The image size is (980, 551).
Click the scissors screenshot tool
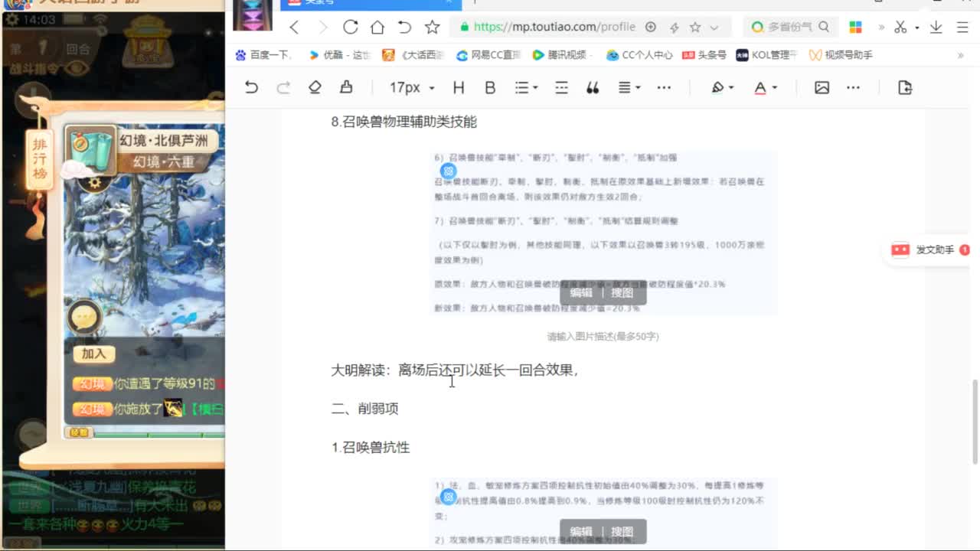click(900, 27)
